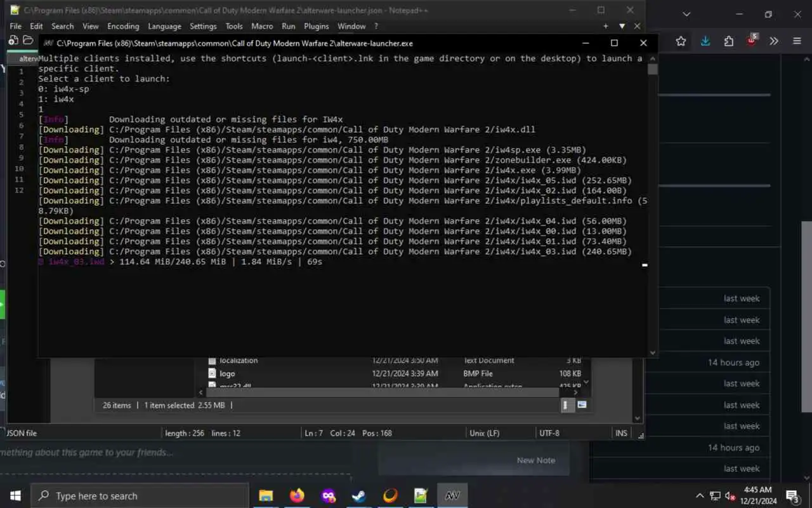Open the Windows Start button
Image resolution: width=812 pixels, height=508 pixels.
(15, 496)
